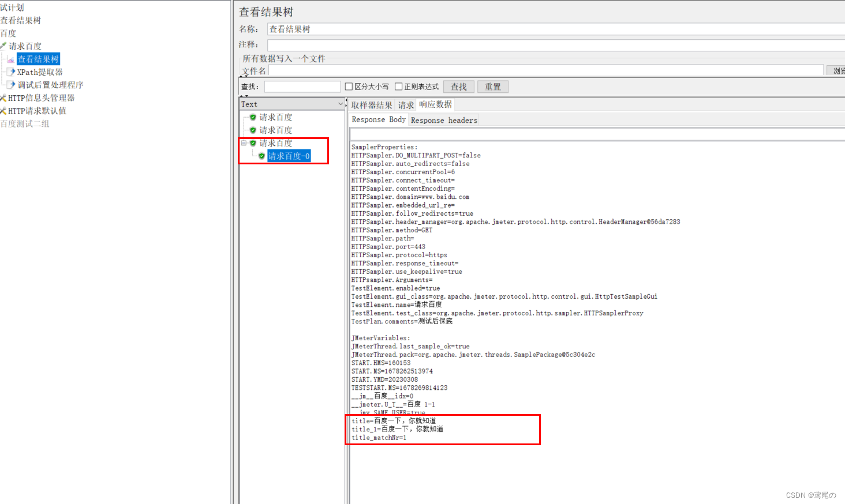The height and width of the screenshot is (504, 845).
Task: Click the HTTPSampler.use_keepalive=true line
Action: [x=406, y=272]
